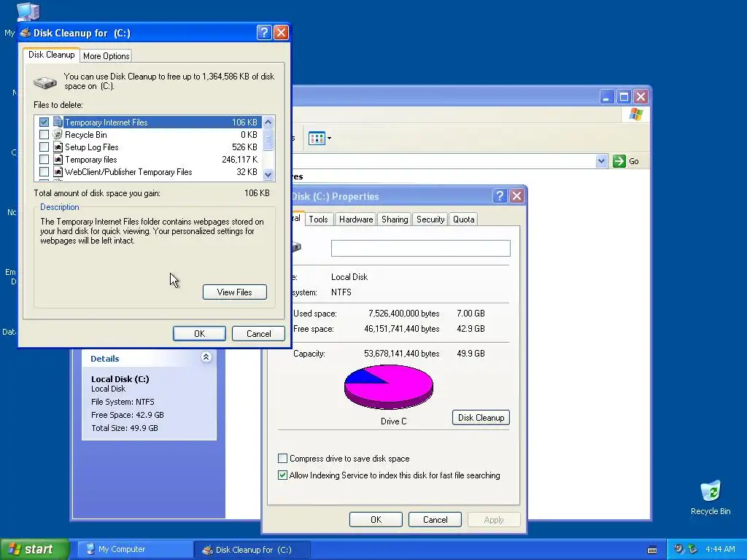The image size is (747, 560).
Task: Click the files list scrollbar thumb
Action: click(268, 141)
